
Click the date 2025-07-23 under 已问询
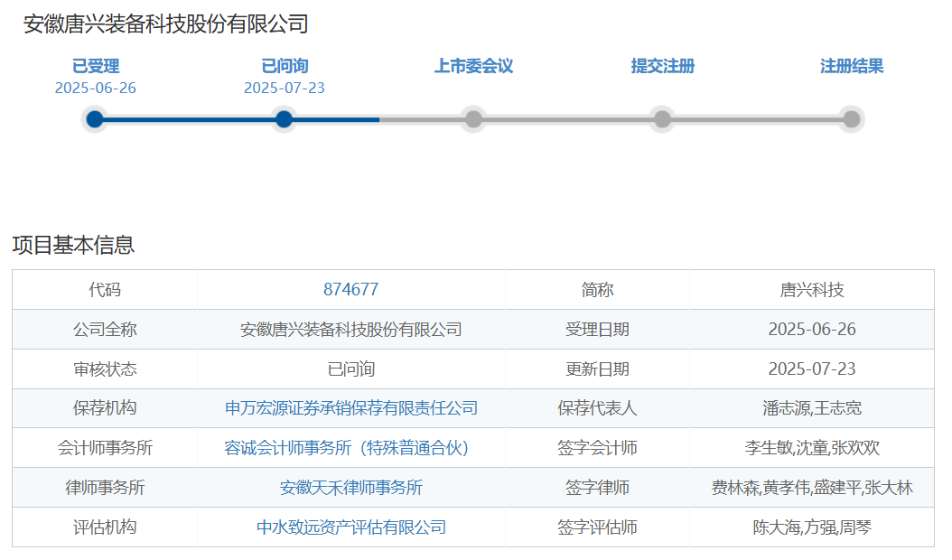[285, 89]
